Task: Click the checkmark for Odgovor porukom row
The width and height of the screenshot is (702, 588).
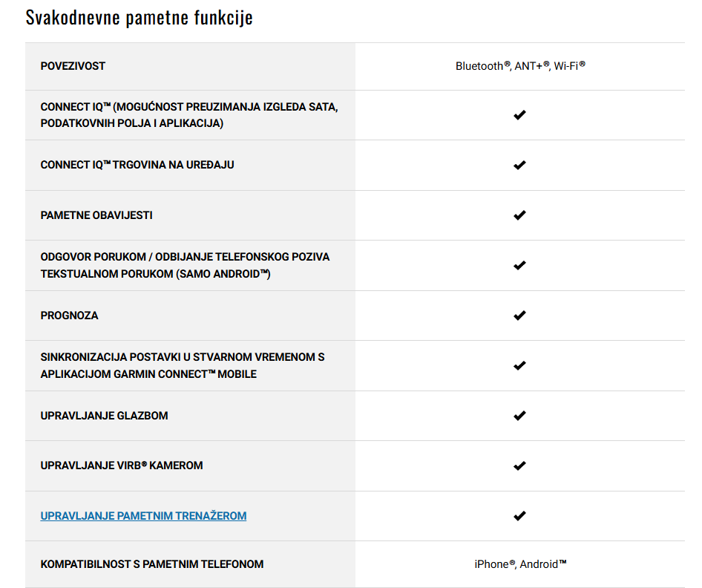Action: tap(519, 266)
